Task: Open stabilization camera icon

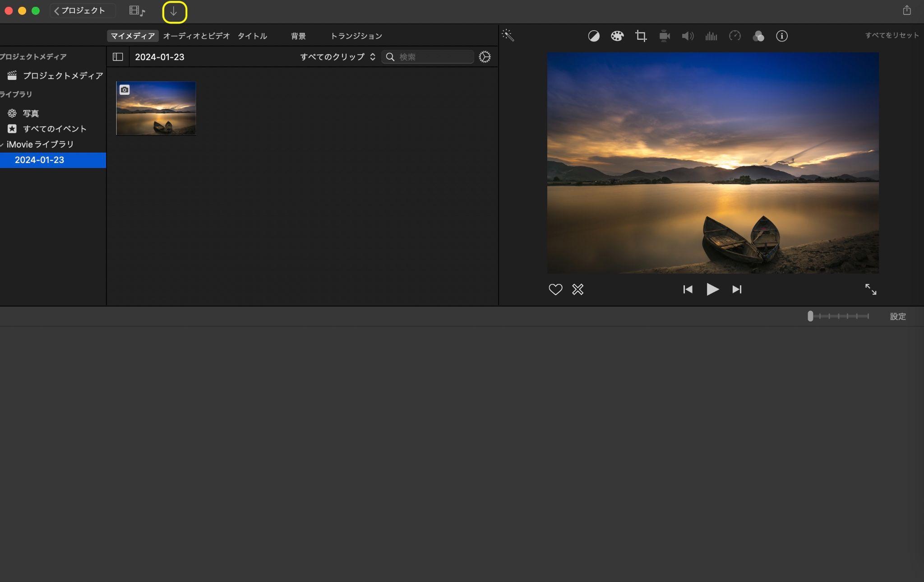Action: pos(664,36)
